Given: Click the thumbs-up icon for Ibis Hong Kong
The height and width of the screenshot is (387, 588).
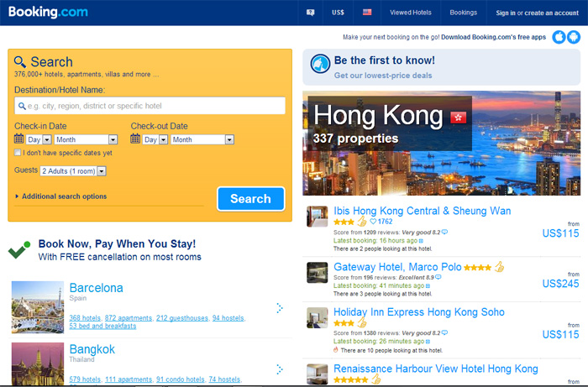Looking at the screenshot, I should (x=361, y=221).
